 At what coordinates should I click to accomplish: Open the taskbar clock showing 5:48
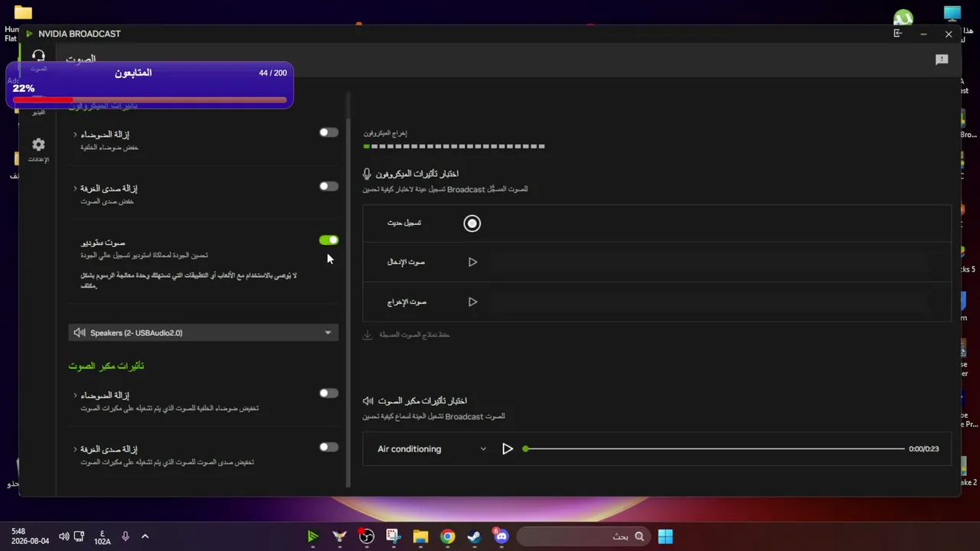31,536
